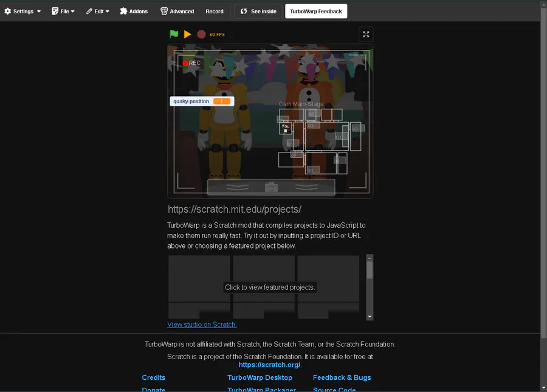Select camera 04 on the map

312,170
